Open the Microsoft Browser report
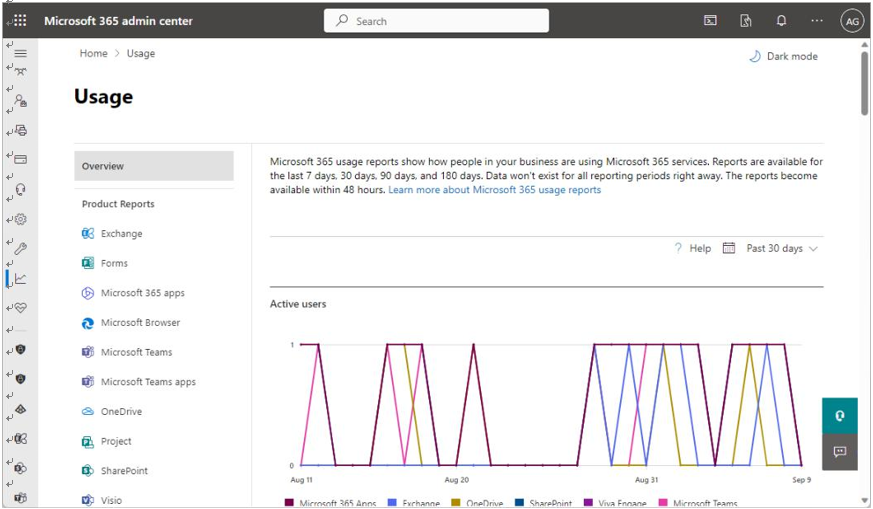The image size is (873, 509). [x=131, y=322]
